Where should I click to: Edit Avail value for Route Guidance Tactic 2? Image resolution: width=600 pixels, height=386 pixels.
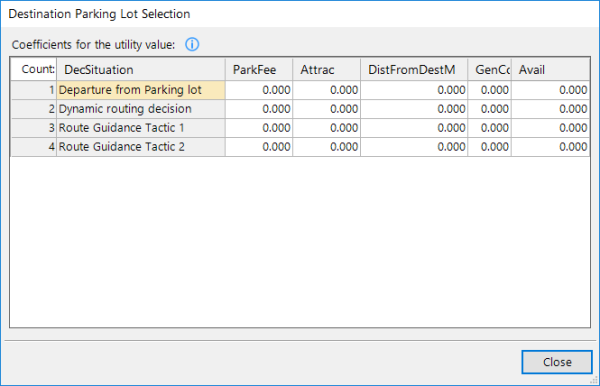tap(550, 147)
